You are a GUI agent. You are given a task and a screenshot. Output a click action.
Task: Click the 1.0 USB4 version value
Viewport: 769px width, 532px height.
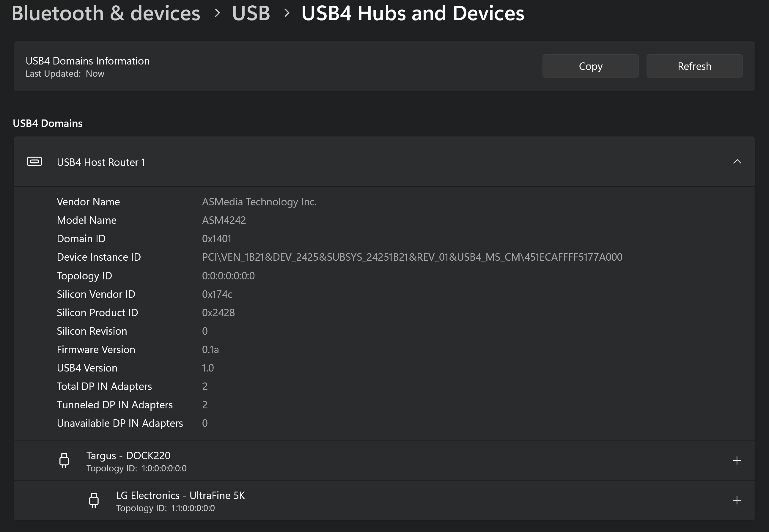(208, 368)
